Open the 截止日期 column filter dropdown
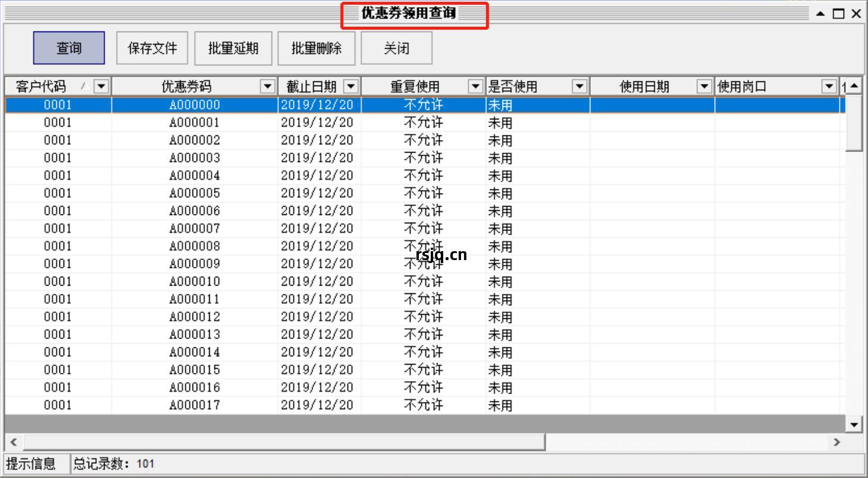Screen dimensions: 868x478 (x=352, y=86)
